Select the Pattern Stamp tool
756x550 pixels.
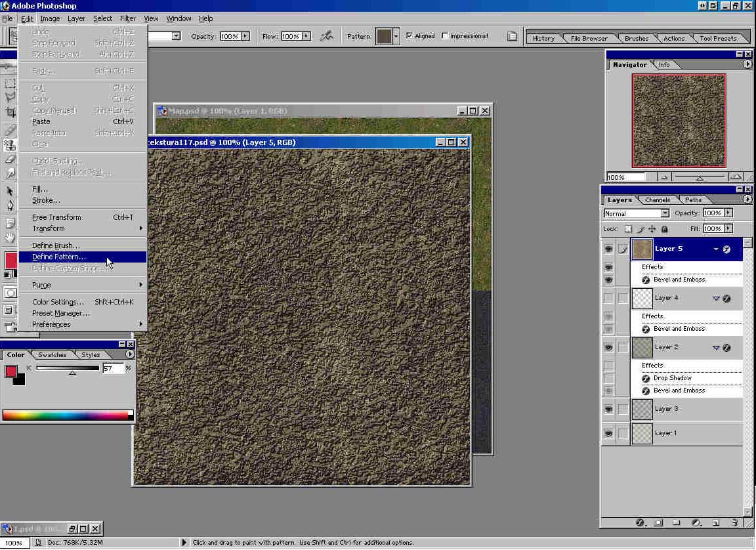click(x=10, y=145)
